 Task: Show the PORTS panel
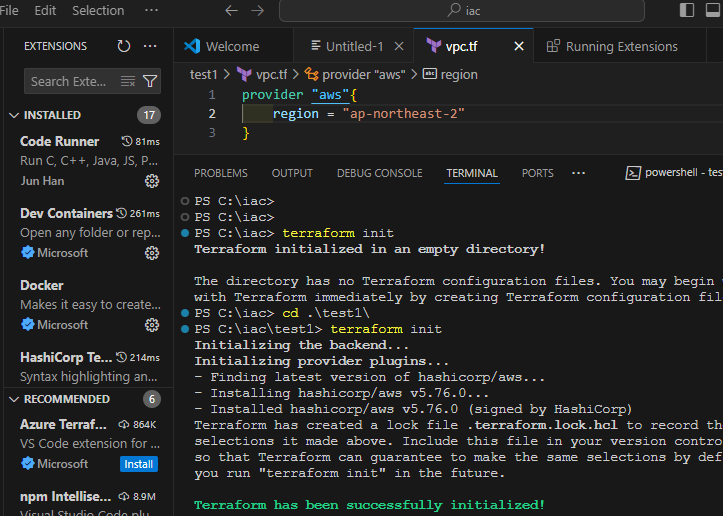click(538, 173)
